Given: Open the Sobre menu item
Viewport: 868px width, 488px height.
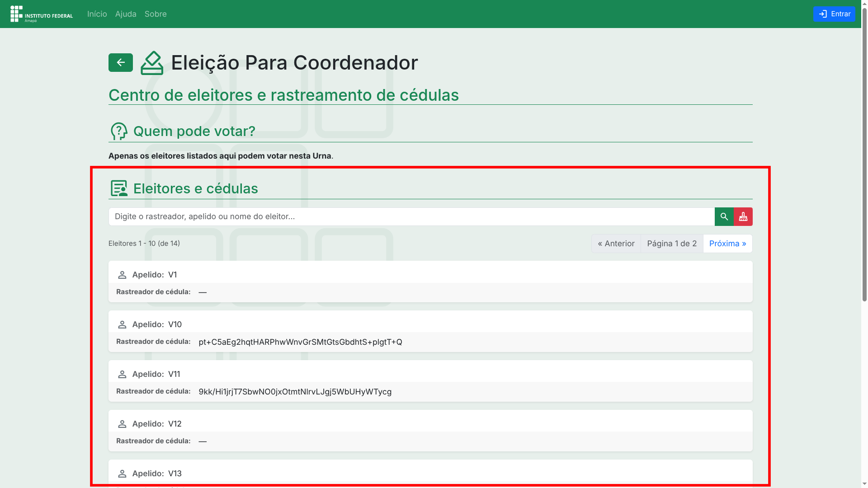Looking at the screenshot, I should (x=156, y=14).
